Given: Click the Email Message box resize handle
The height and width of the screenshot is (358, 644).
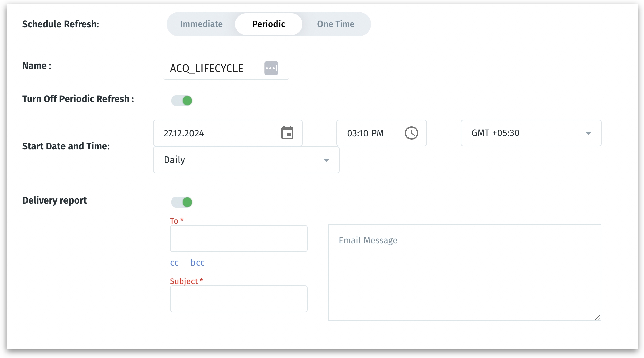Looking at the screenshot, I should [597, 317].
